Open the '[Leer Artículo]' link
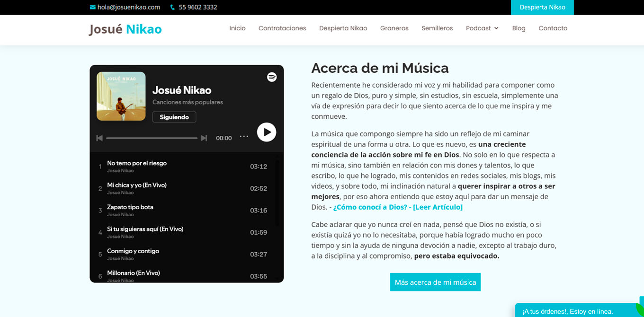The height and width of the screenshot is (317, 644). [x=438, y=206]
